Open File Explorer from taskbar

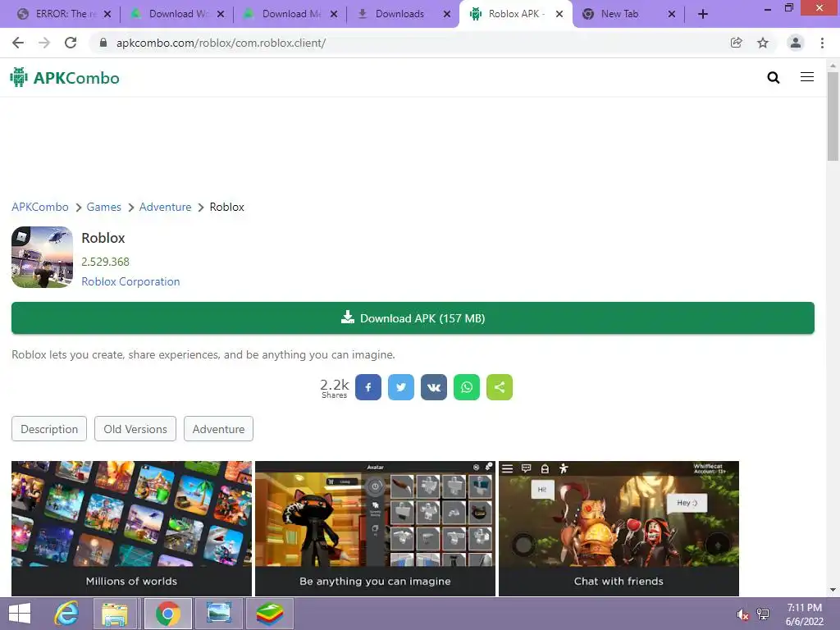(x=115, y=614)
